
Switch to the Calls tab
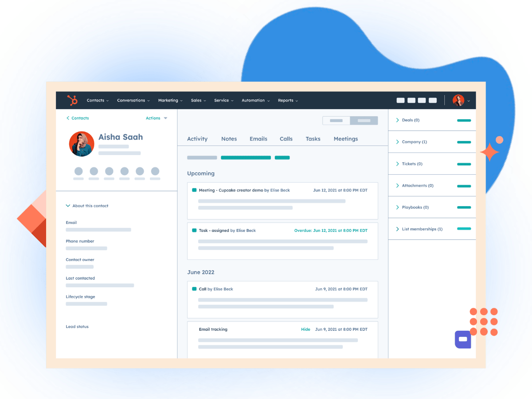(286, 139)
